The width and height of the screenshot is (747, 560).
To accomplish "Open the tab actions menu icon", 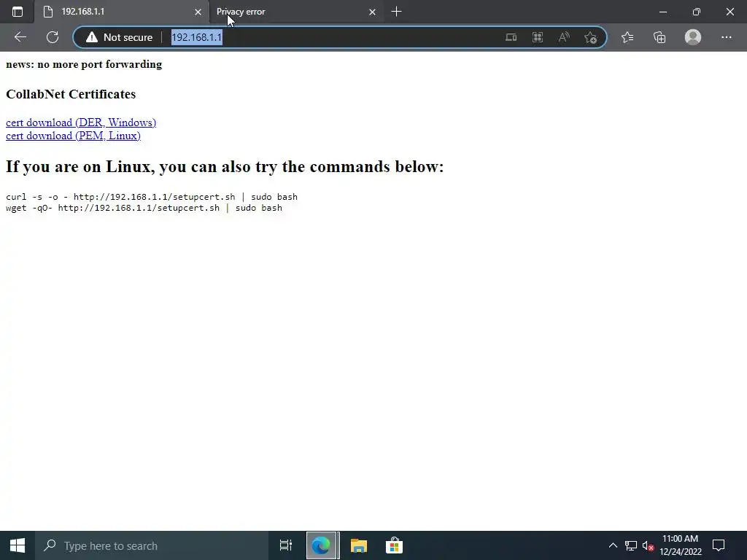I will pos(18,12).
